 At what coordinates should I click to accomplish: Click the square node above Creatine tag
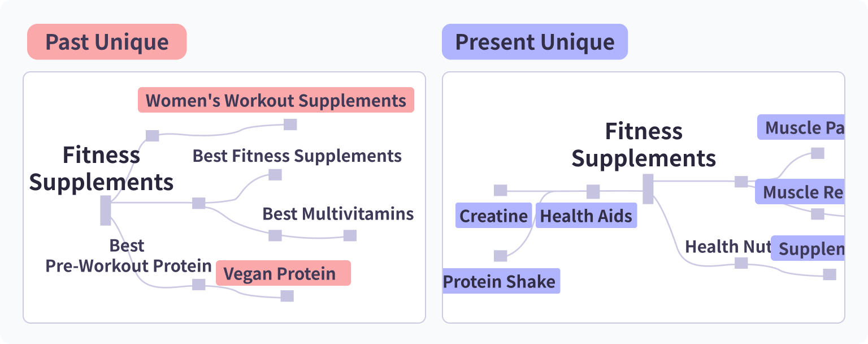(500, 190)
